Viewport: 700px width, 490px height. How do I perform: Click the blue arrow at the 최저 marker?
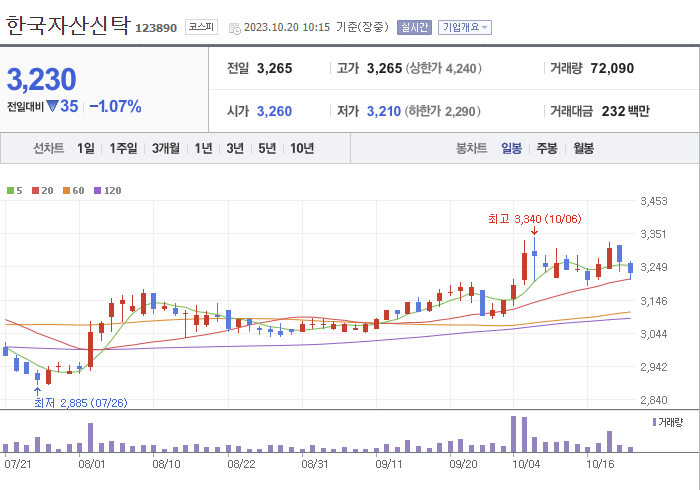click(38, 391)
